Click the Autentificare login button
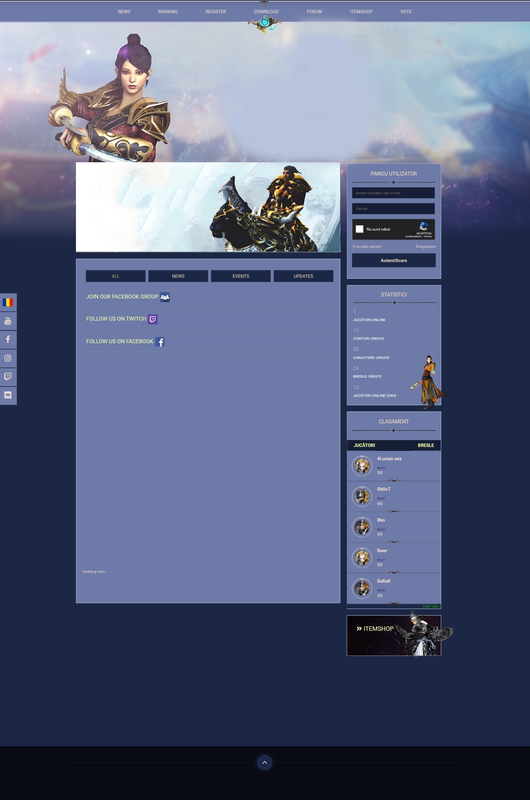530x800 pixels. (394, 260)
